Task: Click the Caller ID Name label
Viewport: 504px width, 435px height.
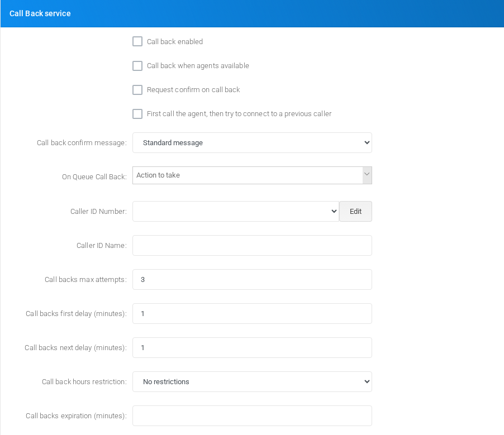Action: coord(102,246)
